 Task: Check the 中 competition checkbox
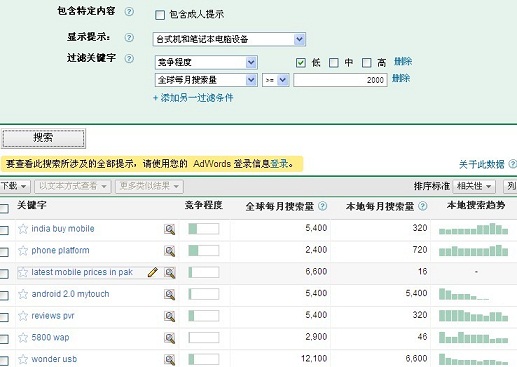point(334,63)
